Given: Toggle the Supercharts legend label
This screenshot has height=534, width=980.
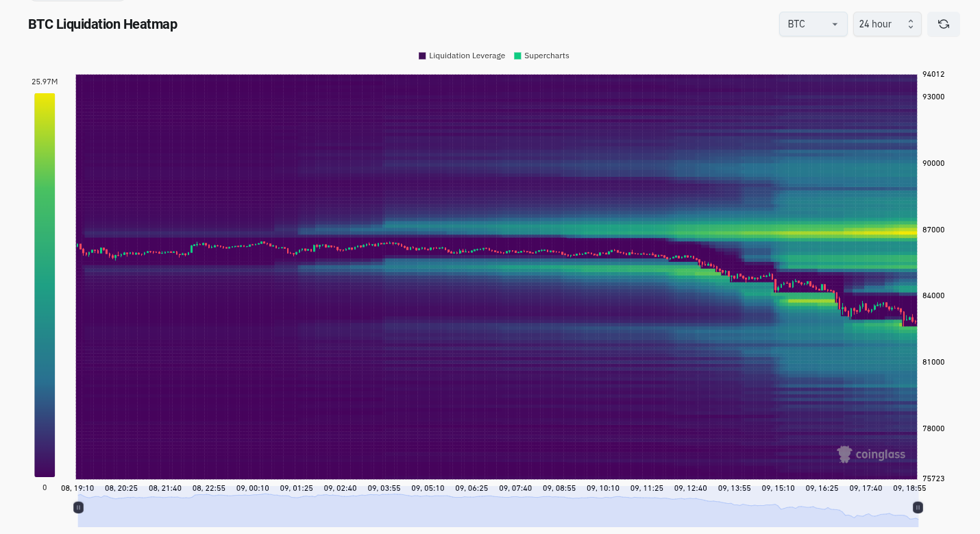Looking at the screenshot, I should 546,56.
